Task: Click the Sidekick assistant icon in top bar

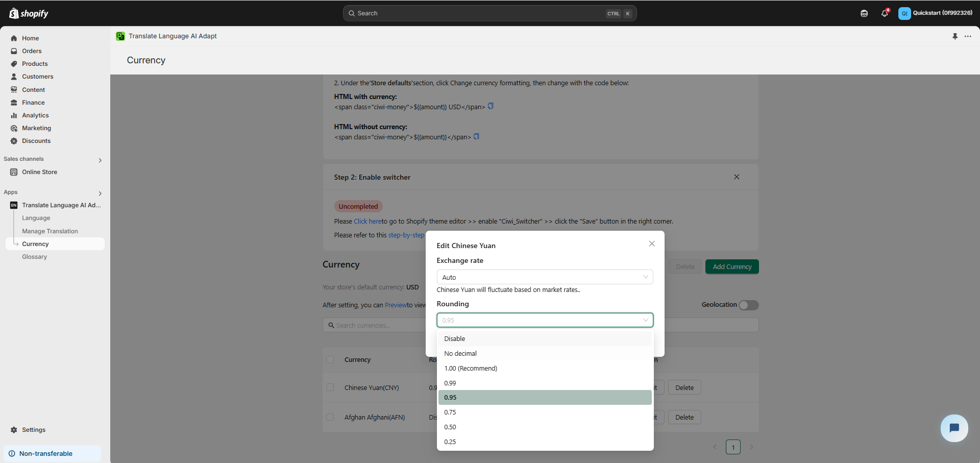Action: pyautogui.click(x=864, y=13)
